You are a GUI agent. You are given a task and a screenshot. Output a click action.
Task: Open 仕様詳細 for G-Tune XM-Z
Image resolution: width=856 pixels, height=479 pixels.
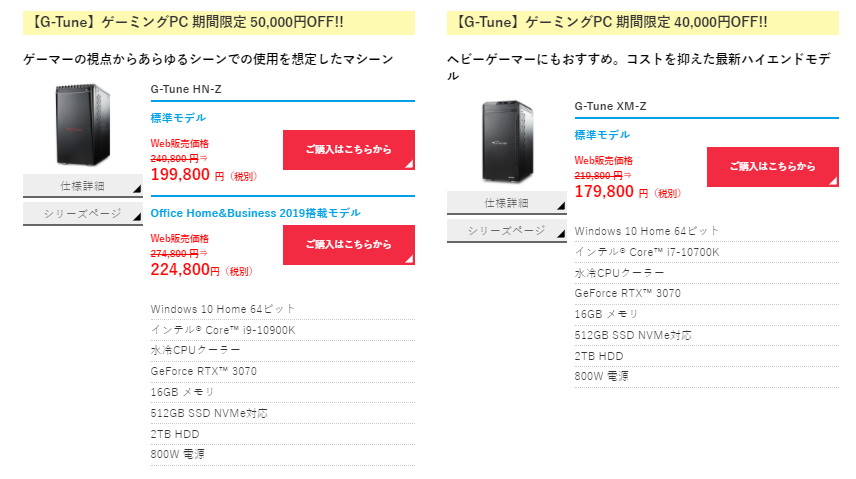[507, 203]
